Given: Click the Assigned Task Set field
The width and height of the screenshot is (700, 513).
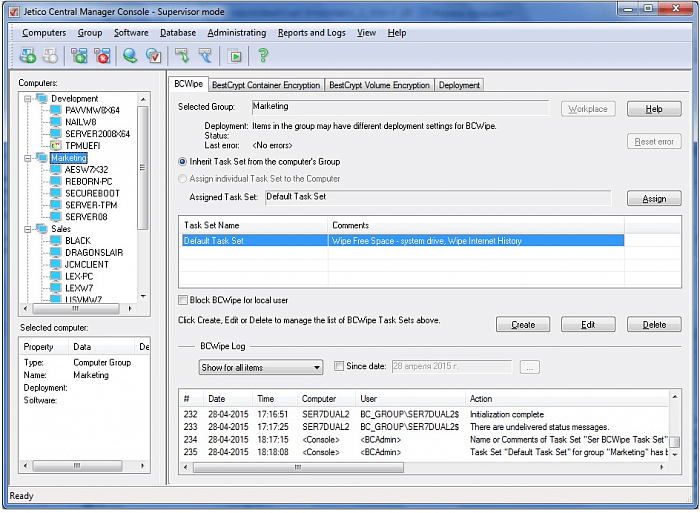Looking at the screenshot, I should 438,197.
